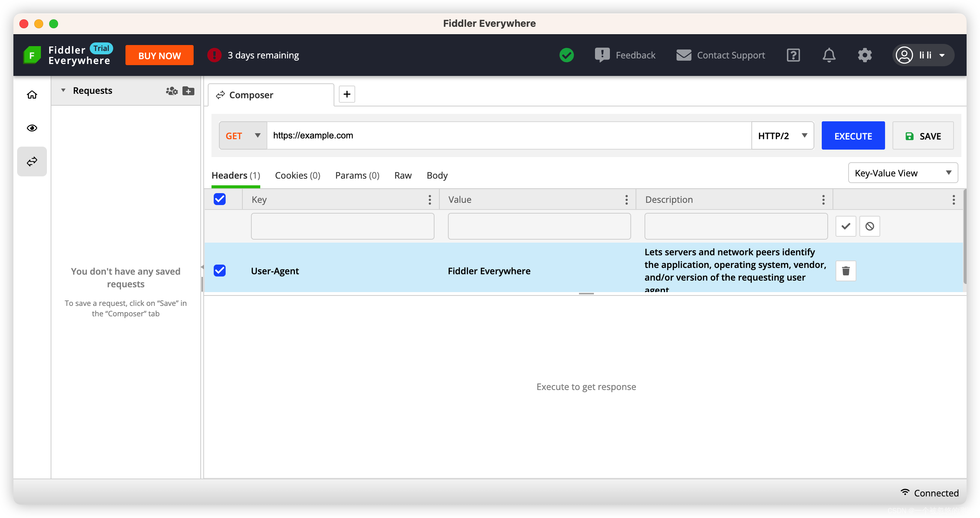The image size is (980, 518).
Task: Expand the Key-Value View dropdown
Action: (x=903, y=173)
